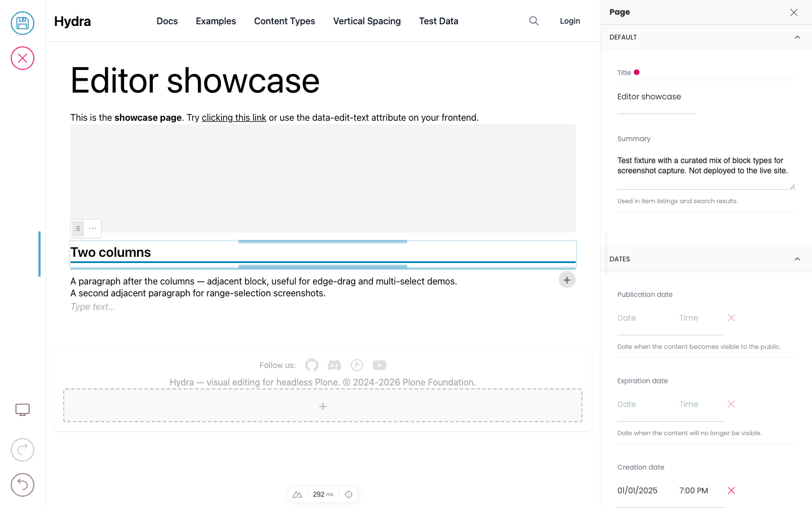Click the Expiration date Date field
The width and height of the screenshot is (812, 508).
point(643,404)
